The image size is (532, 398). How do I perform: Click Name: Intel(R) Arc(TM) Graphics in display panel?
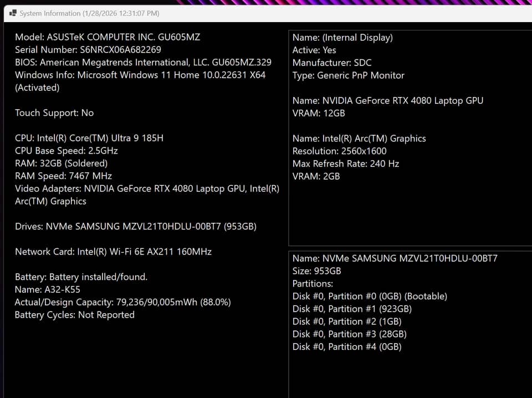pyautogui.click(x=359, y=139)
